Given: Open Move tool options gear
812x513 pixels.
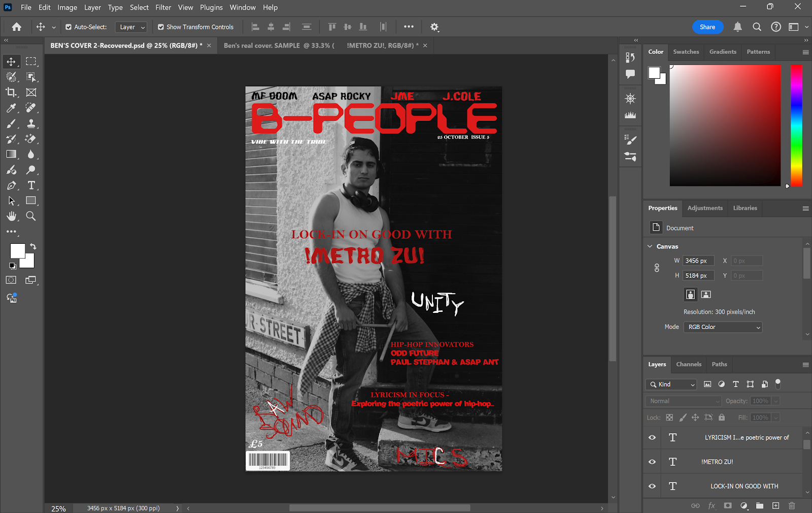Looking at the screenshot, I should click(434, 27).
